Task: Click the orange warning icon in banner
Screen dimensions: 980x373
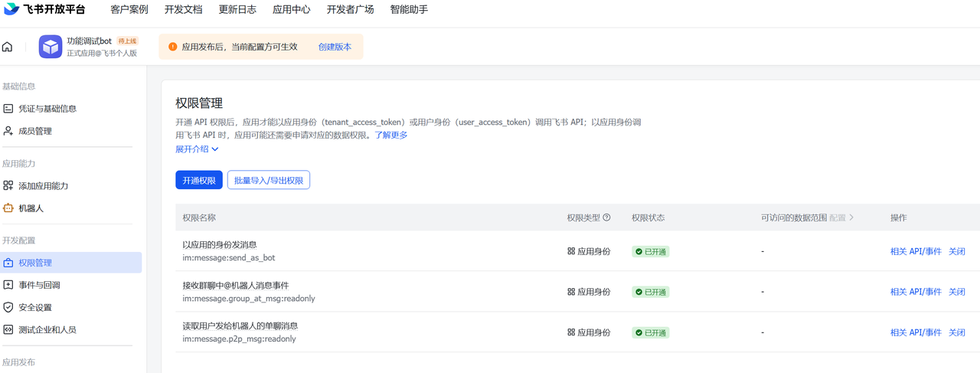Action: 172,47
